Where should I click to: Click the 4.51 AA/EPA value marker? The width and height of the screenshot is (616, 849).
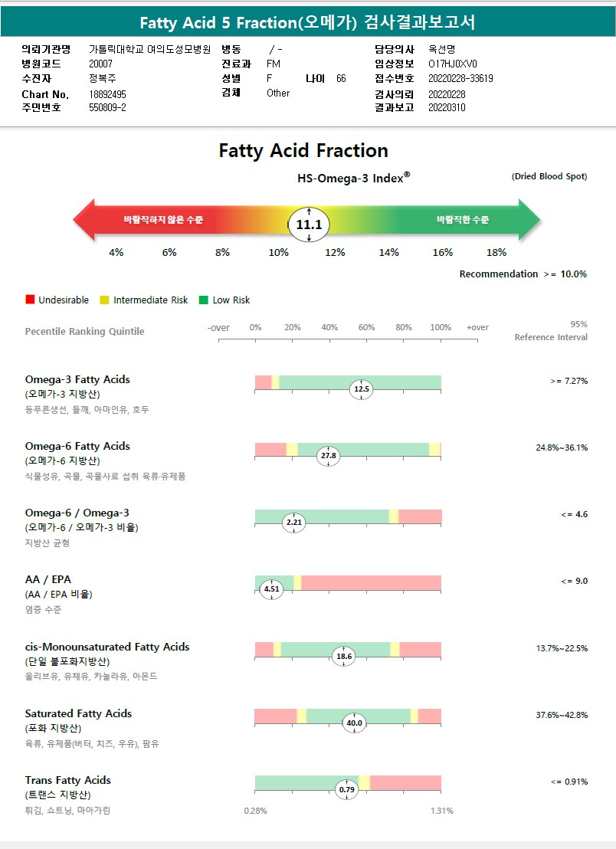click(271, 589)
